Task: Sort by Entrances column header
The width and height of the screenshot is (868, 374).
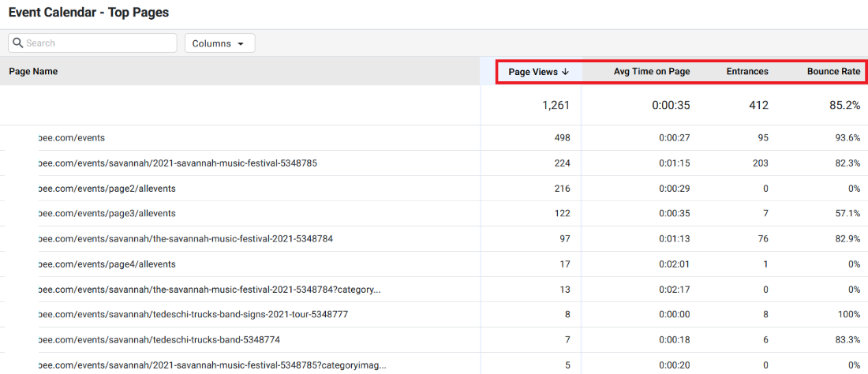Action: (747, 71)
